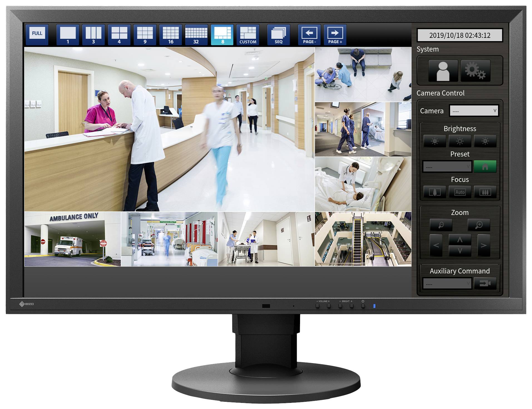532x409 pixels.
Task: Open the Camera selection dropdown
Action: point(473,110)
